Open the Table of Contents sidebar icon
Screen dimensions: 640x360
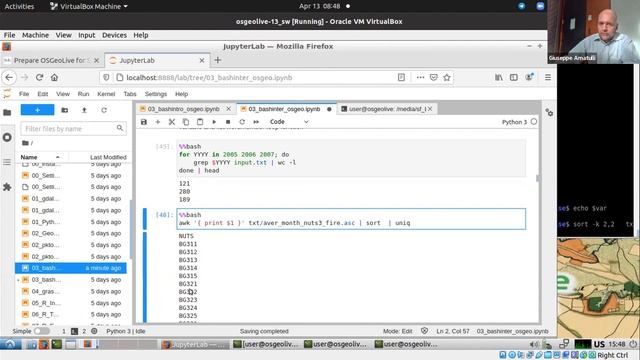(7, 162)
